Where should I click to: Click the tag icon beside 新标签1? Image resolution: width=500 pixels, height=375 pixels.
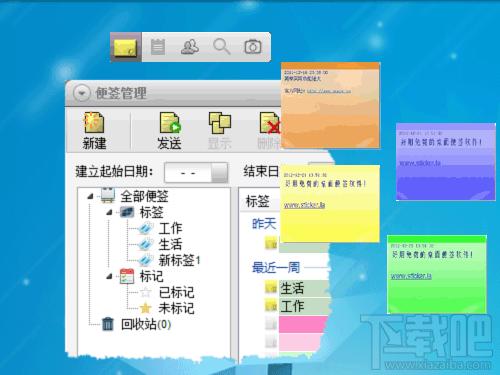(x=146, y=260)
